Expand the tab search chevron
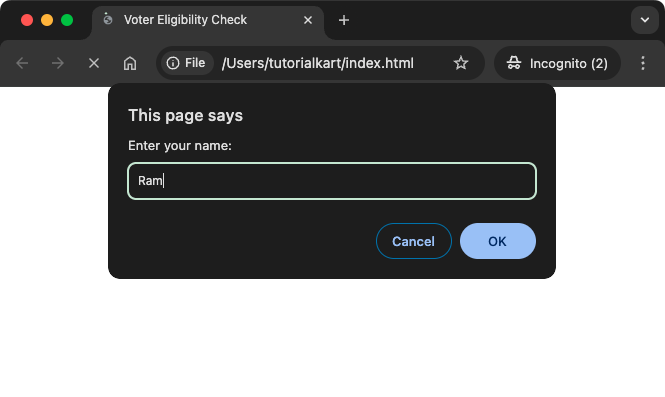Viewport: 665px width, 397px height. point(645,20)
